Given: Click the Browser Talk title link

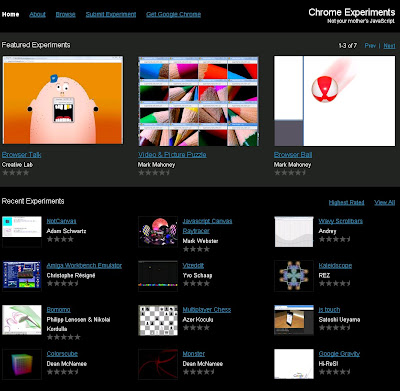Looking at the screenshot, I should pos(22,155).
